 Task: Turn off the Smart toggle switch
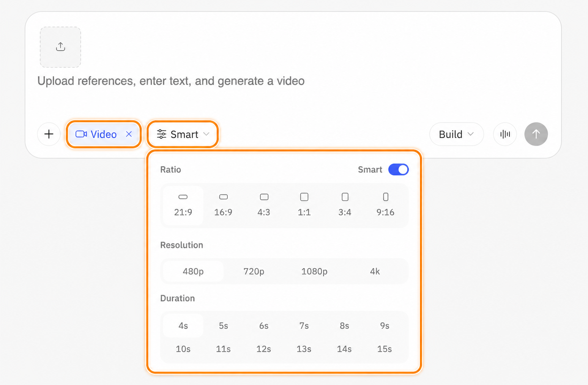(398, 170)
